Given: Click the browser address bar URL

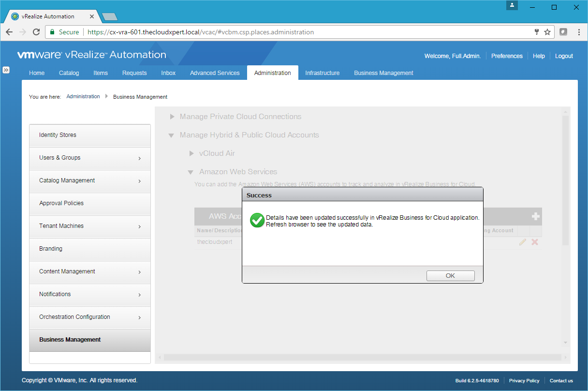Looking at the screenshot, I should tap(201, 32).
